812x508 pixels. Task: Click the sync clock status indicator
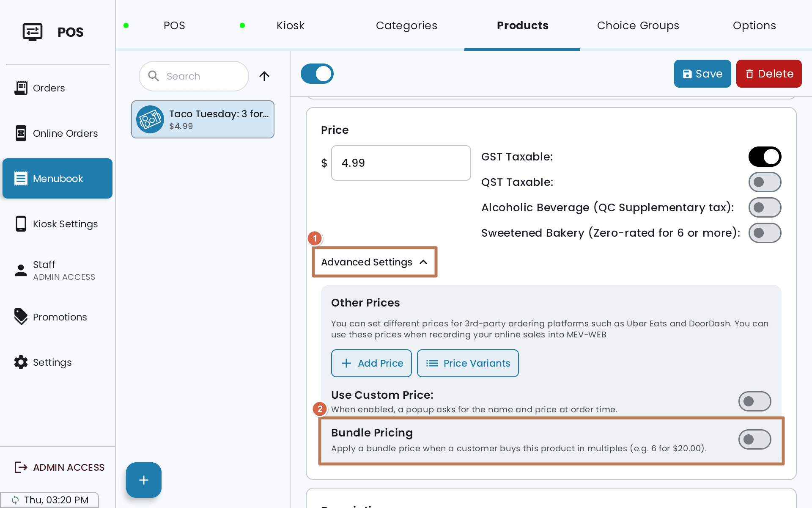pos(15,500)
